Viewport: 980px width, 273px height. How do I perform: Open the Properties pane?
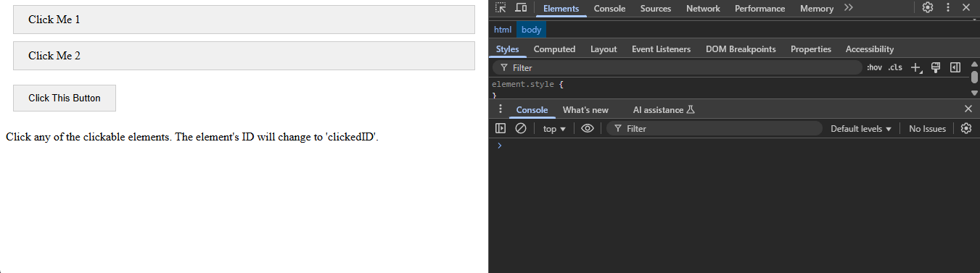pos(811,49)
